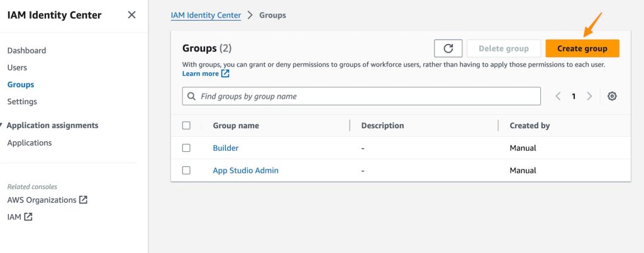Click external link icon beside IAM

pyautogui.click(x=28, y=217)
